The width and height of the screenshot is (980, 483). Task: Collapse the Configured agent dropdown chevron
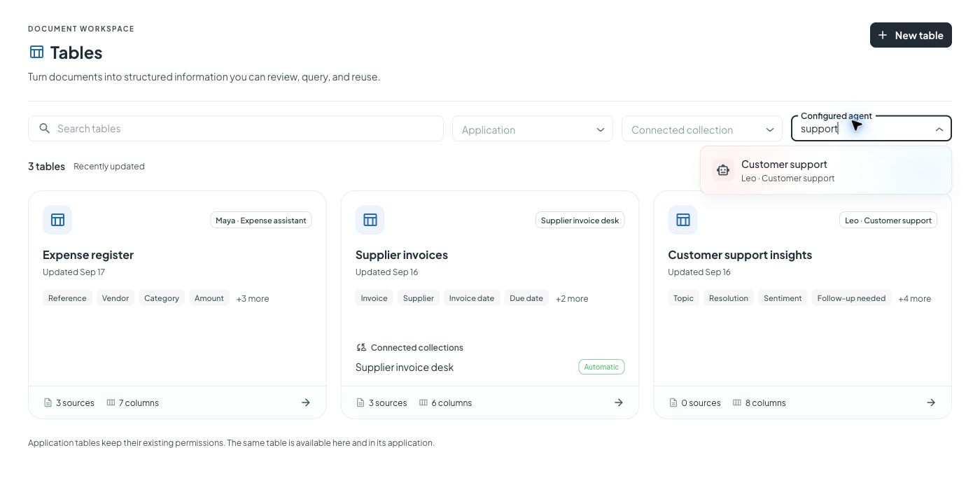(939, 129)
